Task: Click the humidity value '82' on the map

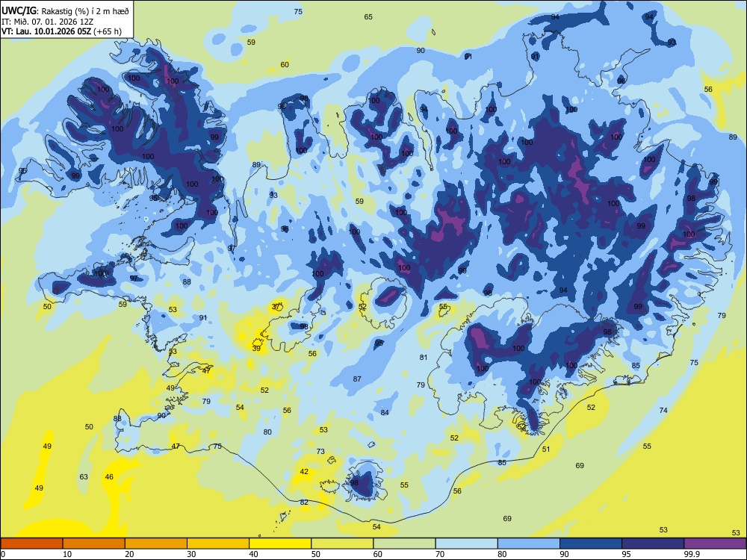Action: (304, 502)
